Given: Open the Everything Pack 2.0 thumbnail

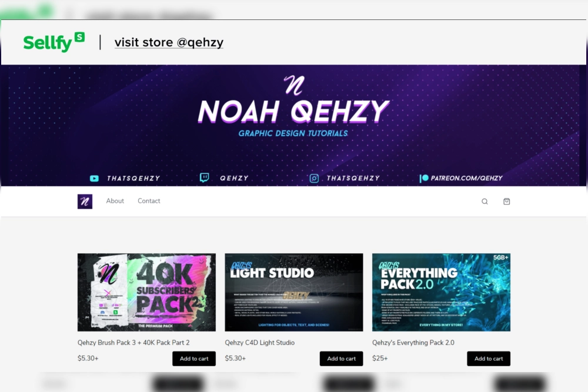Looking at the screenshot, I should [x=442, y=292].
